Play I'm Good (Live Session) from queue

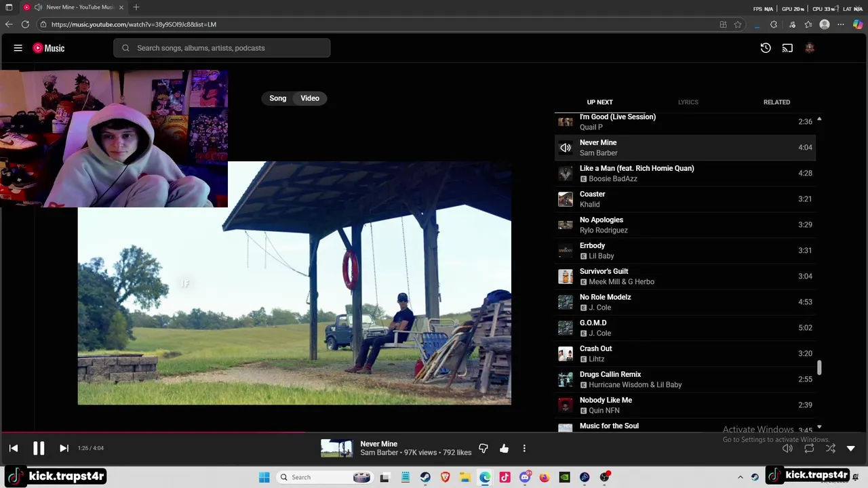(x=685, y=122)
